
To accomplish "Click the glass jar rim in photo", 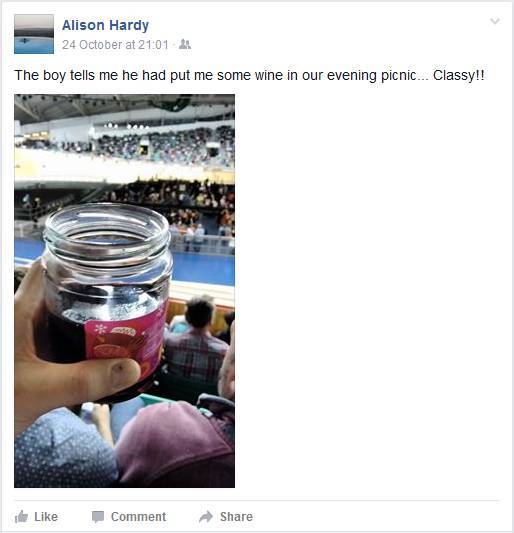I will point(107,228).
